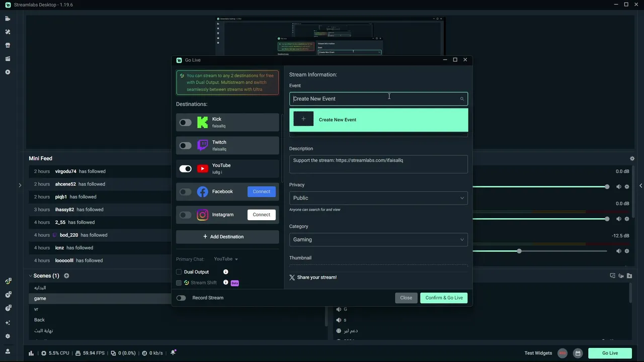Viewport: 644px width, 362px height.
Task: Enable the Kick destination toggle
Action: pyautogui.click(x=186, y=123)
